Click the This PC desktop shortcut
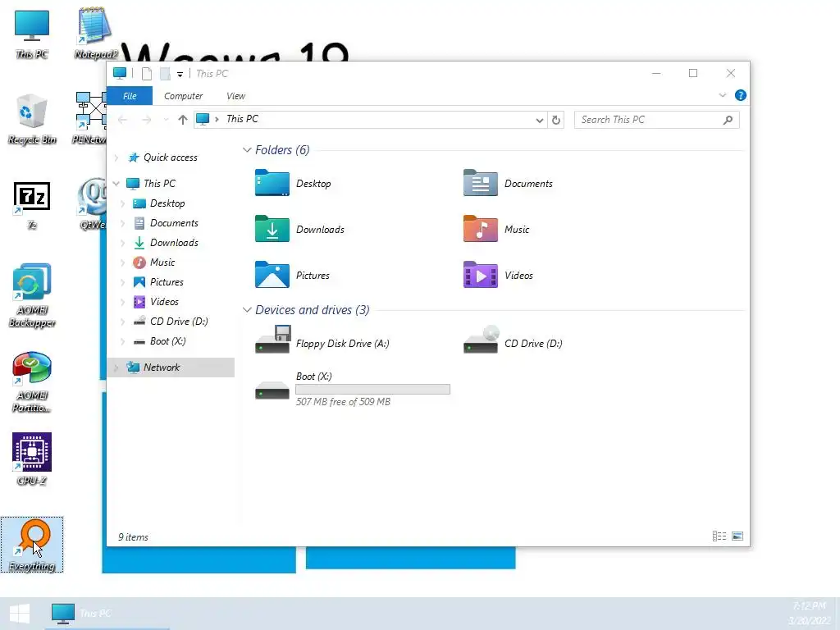The width and height of the screenshot is (840, 630). [x=32, y=34]
